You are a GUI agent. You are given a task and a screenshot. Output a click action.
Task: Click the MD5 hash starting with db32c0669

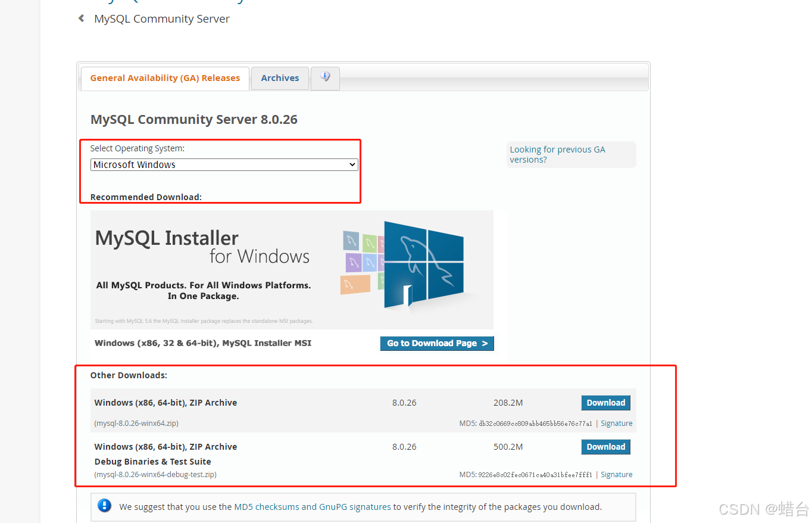click(x=535, y=424)
